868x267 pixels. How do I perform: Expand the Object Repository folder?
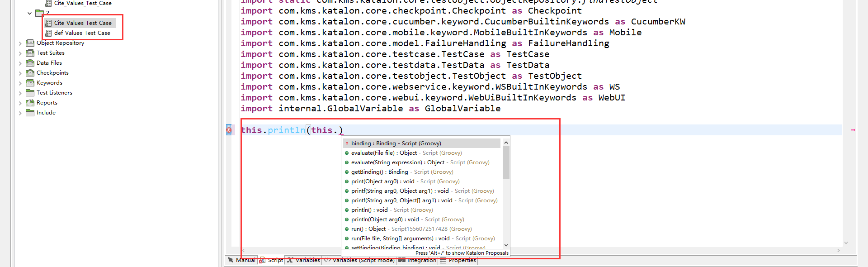[20, 43]
